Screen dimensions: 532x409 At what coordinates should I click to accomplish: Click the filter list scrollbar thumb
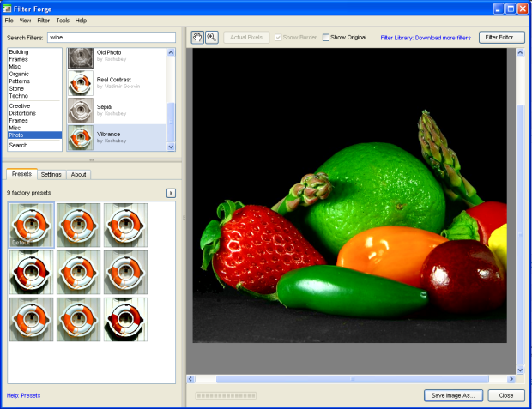[x=171, y=122]
